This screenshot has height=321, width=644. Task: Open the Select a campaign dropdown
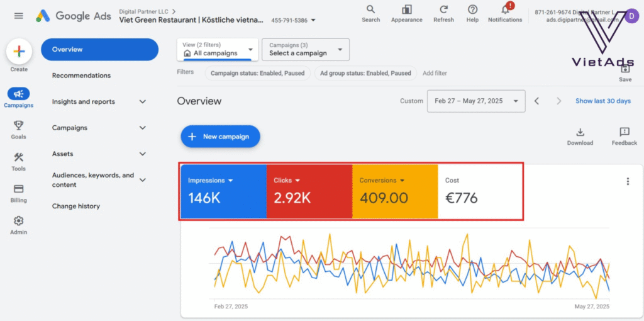coord(306,49)
